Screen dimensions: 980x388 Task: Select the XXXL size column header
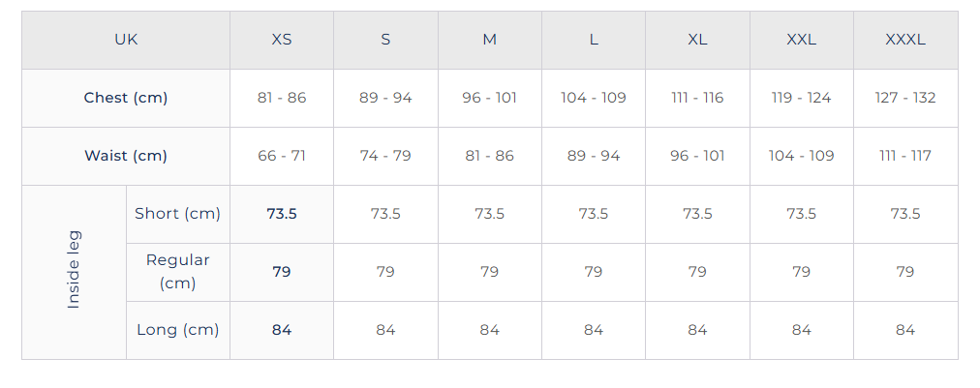[x=905, y=40]
